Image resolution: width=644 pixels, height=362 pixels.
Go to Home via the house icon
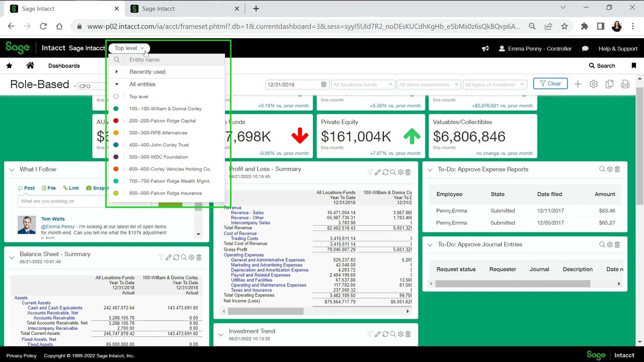click(x=30, y=66)
